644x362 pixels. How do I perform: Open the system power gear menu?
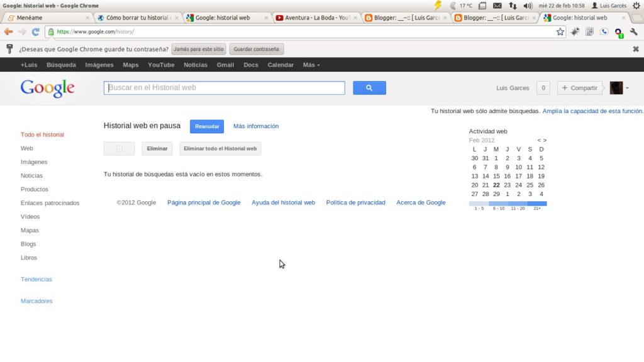tap(636, 5)
